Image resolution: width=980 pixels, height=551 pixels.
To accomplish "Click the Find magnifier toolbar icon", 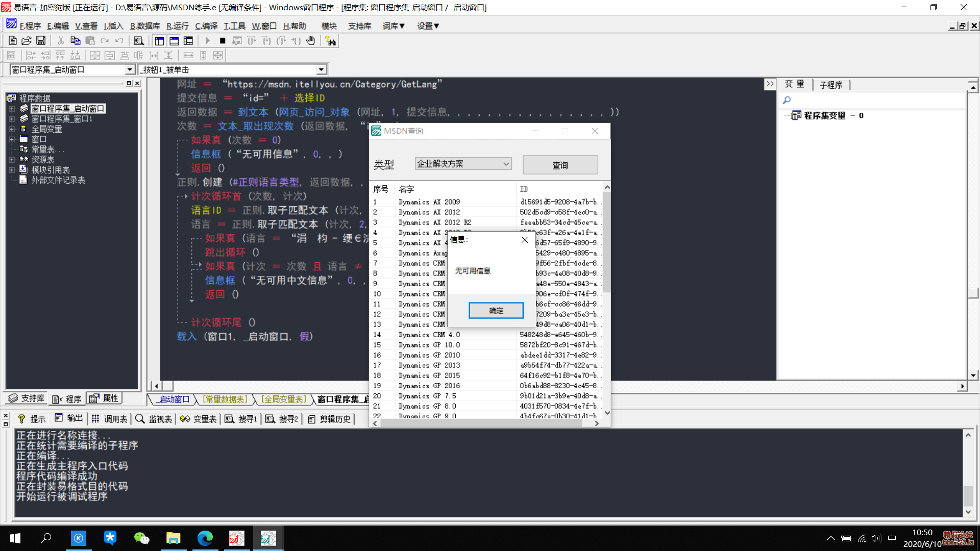I will (139, 41).
